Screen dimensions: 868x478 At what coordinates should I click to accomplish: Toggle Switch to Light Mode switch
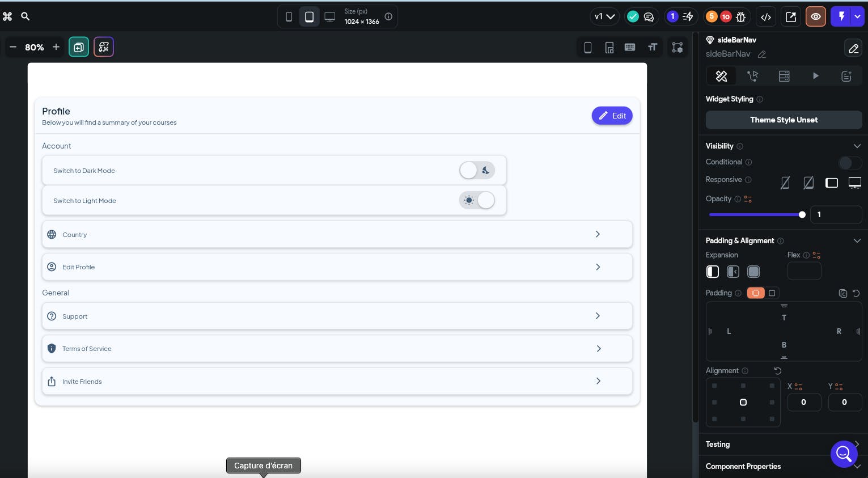point(477,200)
